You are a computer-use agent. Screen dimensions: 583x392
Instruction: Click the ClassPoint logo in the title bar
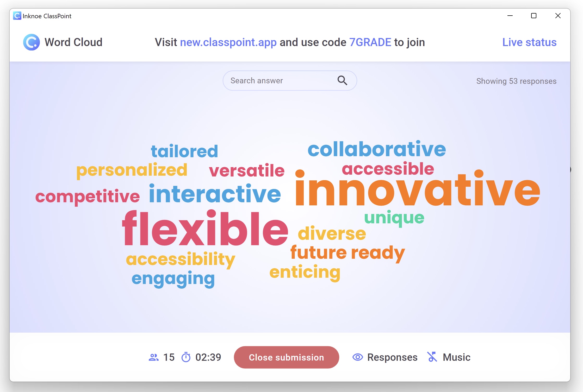click(17, 16)
